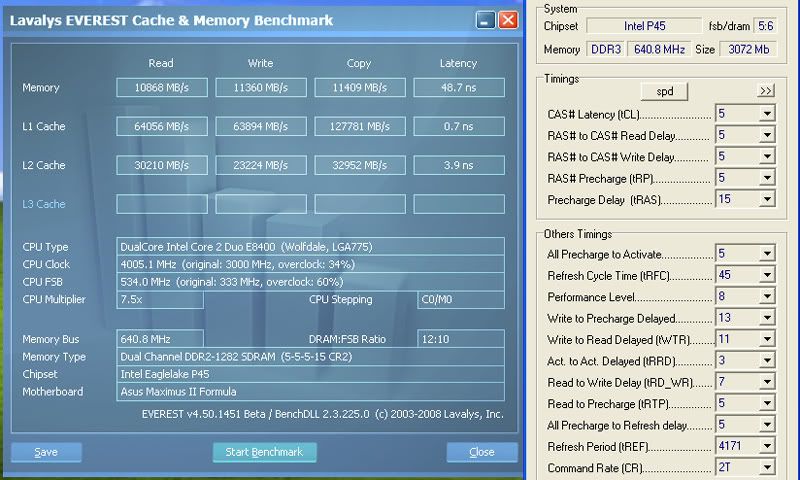800x480 pixels.
Task: Click Memory Copy value 11409 MB/s
Action: tap(360, 87)
